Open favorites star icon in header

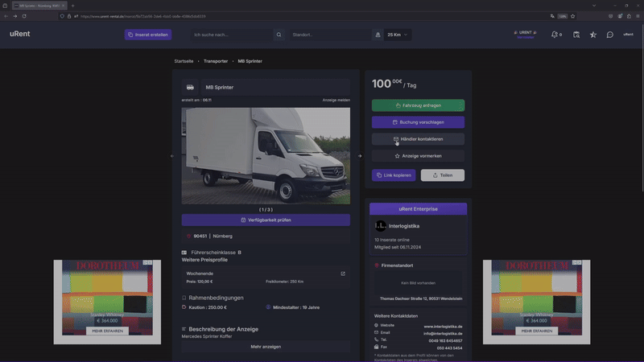pyautogui.click(x=593, y=35)
